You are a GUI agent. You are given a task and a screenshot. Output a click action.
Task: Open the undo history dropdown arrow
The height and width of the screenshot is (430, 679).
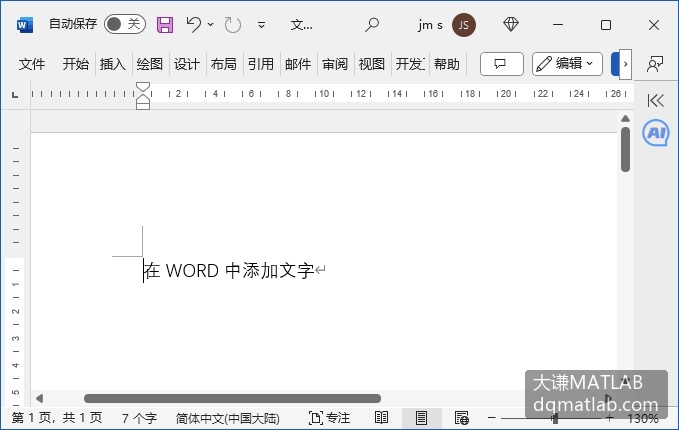(210, 25)
